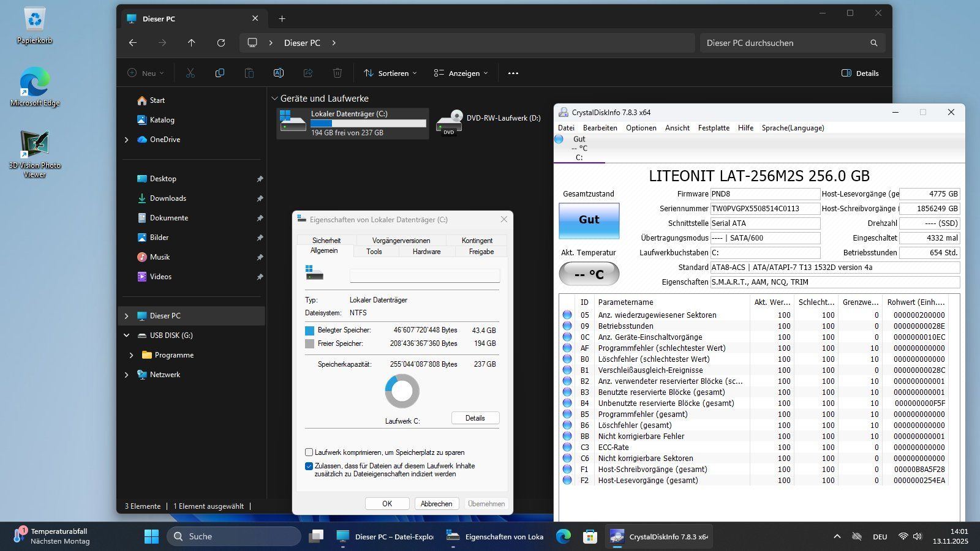Go up one folder level in Explorer
This screenshot has width=980, height=551.
[x=192, y=43]
